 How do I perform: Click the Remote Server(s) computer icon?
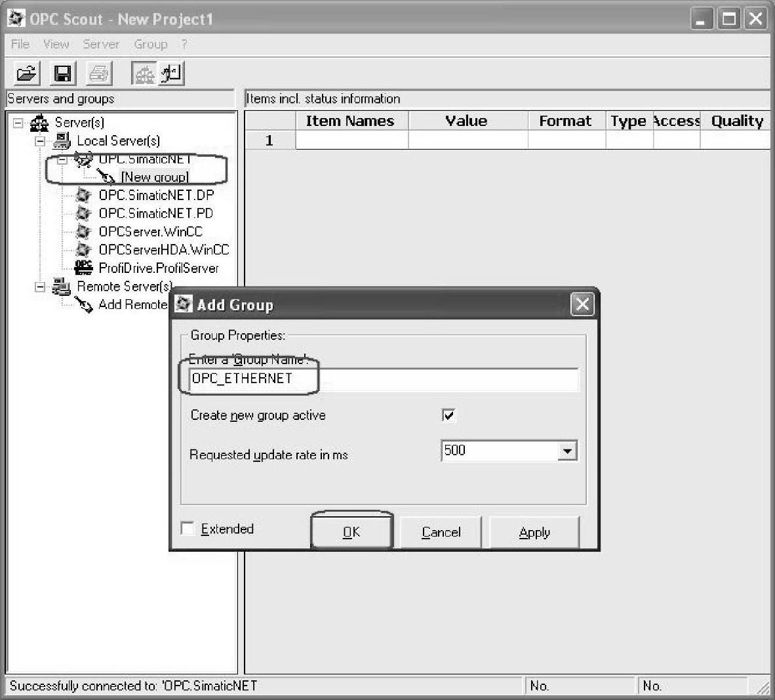(x=62, y=287)
